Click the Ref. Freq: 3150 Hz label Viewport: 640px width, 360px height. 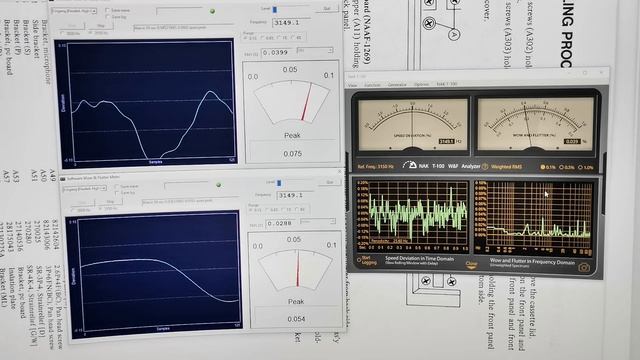point(375,166)
